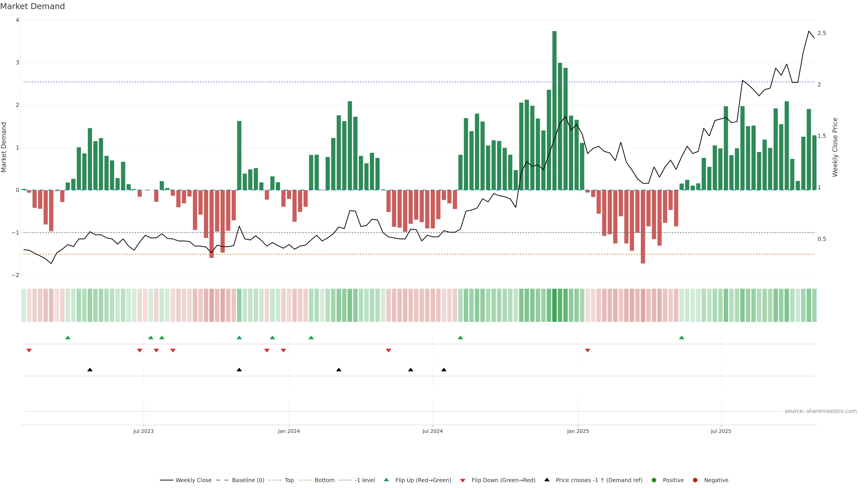This screenshot has height=488, width=868.
Task: Click the red Flip Down triangle legend icon
Action: 463,480
